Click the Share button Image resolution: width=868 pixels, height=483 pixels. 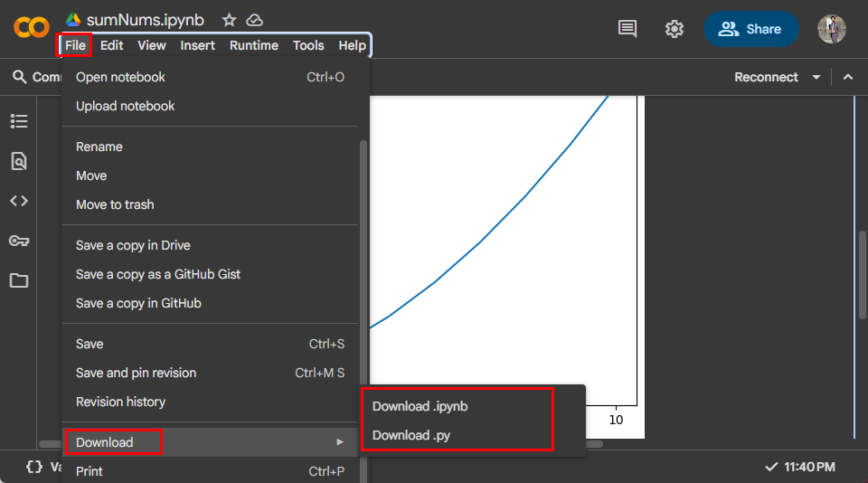[750, 29]
